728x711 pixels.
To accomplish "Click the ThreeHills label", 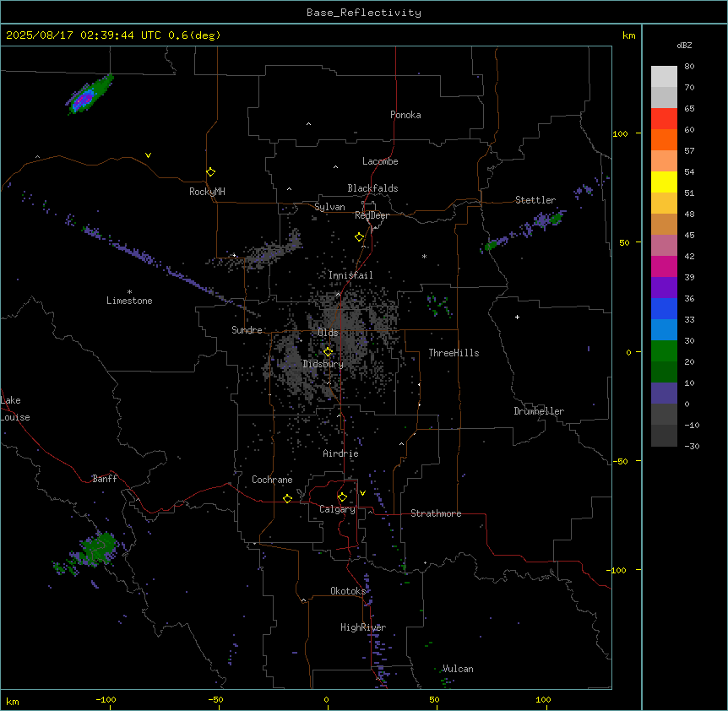I will pyautogui.click(x=454, y=353).
